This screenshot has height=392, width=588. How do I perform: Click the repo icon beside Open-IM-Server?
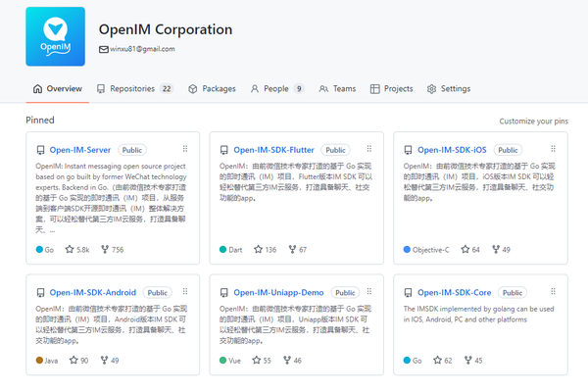click(x=40, y=150)
